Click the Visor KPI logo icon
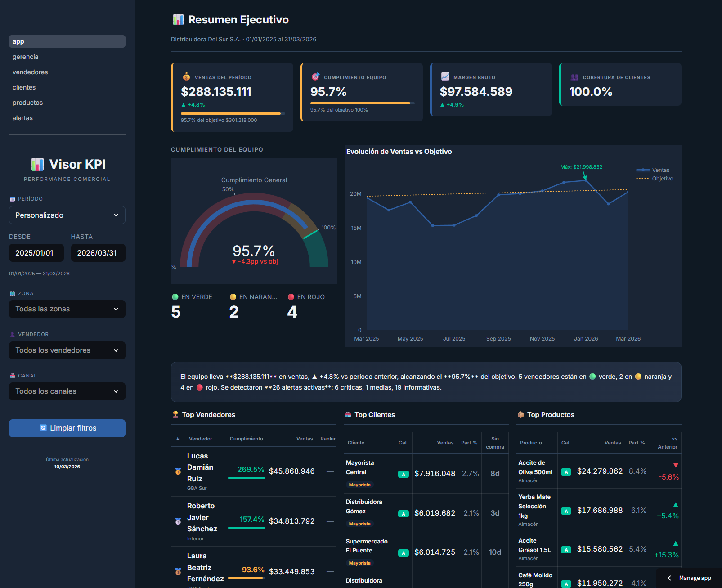The width and height of the screenshot is (722, 588). tap(37, 164)
